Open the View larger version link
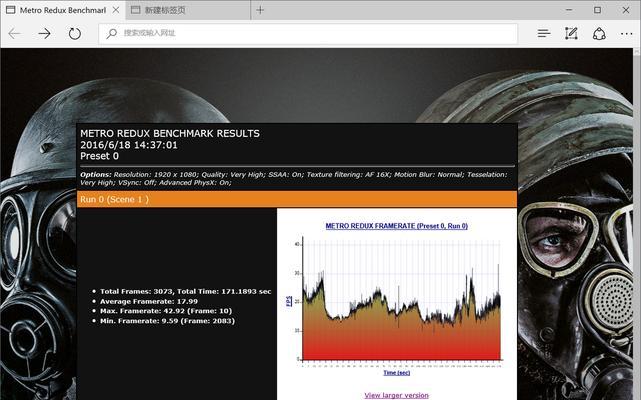 coord(397,395)
